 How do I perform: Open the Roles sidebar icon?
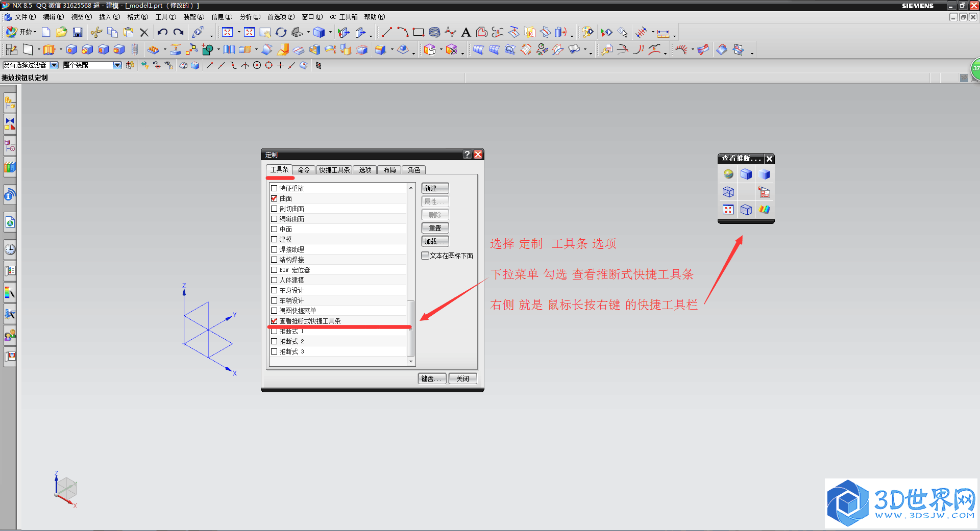click(10, 335)
